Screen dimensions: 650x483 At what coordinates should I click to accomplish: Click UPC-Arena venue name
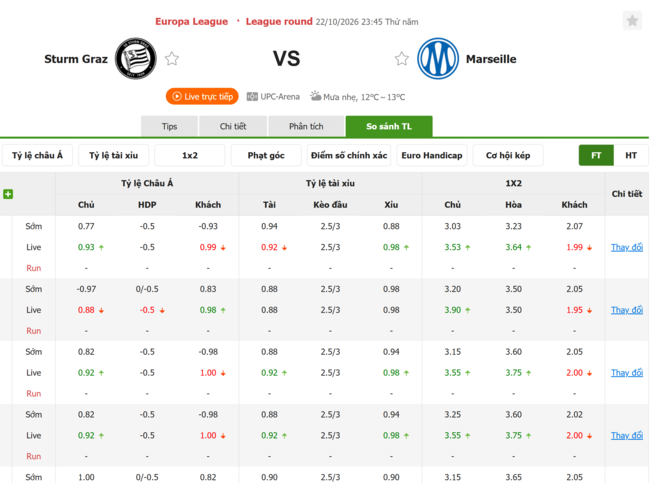click(280, 97)
